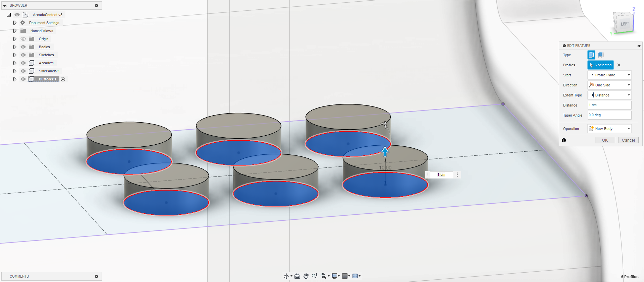This screenshot has height=282, width=644.
Task: Click the Taper Angle 0.0 deg field
Action: pyautogui.click(x=609, y=115)
